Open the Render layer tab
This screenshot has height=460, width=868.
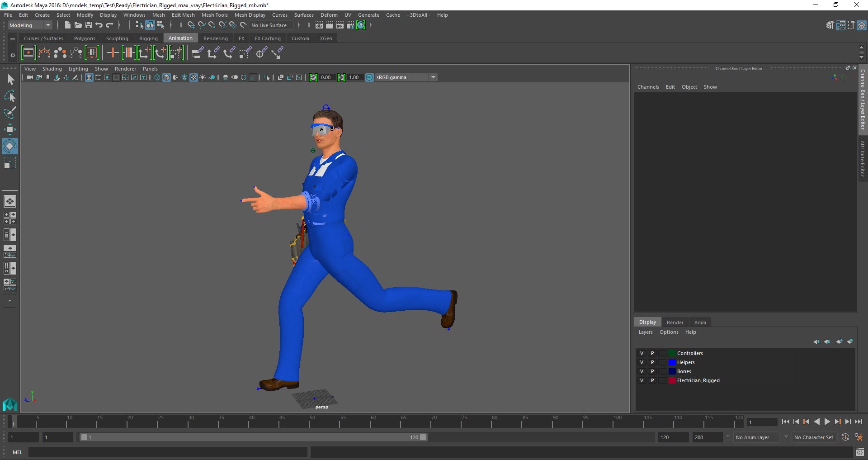(675, 322)
